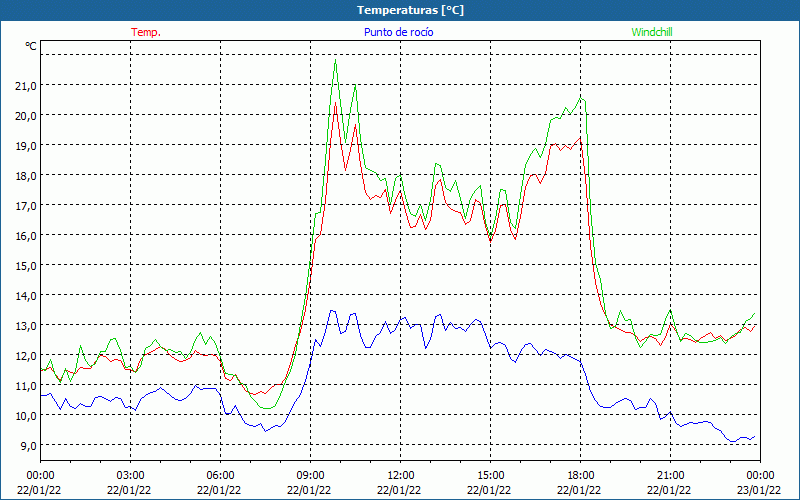Click the 9,0 y-axis value
The width and height of the screenshot is (800, 500).
tap(28, 445)
